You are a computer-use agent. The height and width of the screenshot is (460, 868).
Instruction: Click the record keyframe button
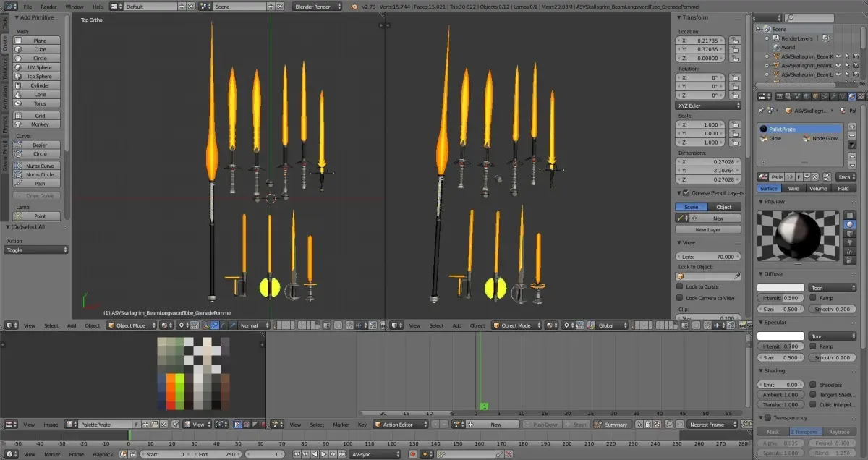[412, 454]
